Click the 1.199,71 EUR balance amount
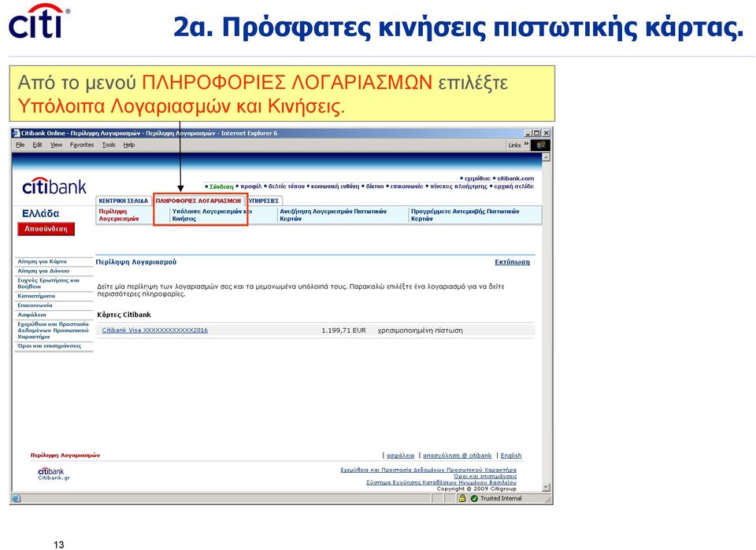Image resolution: width=756 pixels, height=550 pixels. coord(344,330)
